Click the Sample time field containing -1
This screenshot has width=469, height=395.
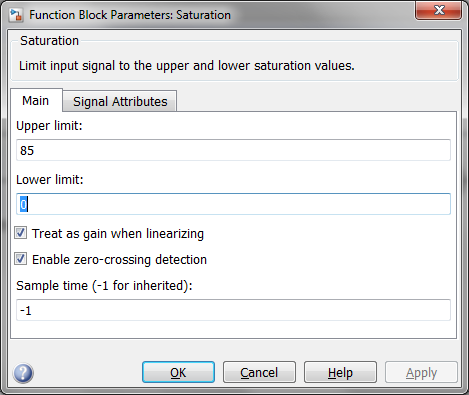tap(233, 310)
